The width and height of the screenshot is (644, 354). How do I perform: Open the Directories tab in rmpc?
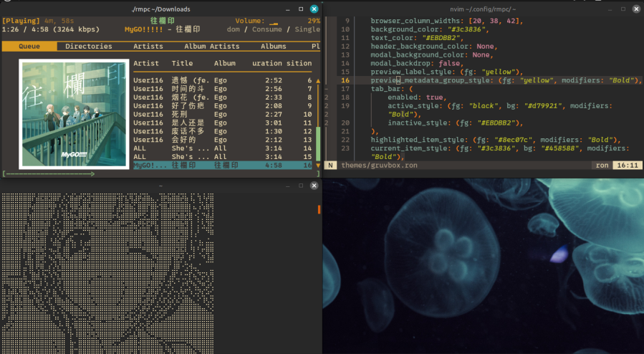click(x=88, y=46)
